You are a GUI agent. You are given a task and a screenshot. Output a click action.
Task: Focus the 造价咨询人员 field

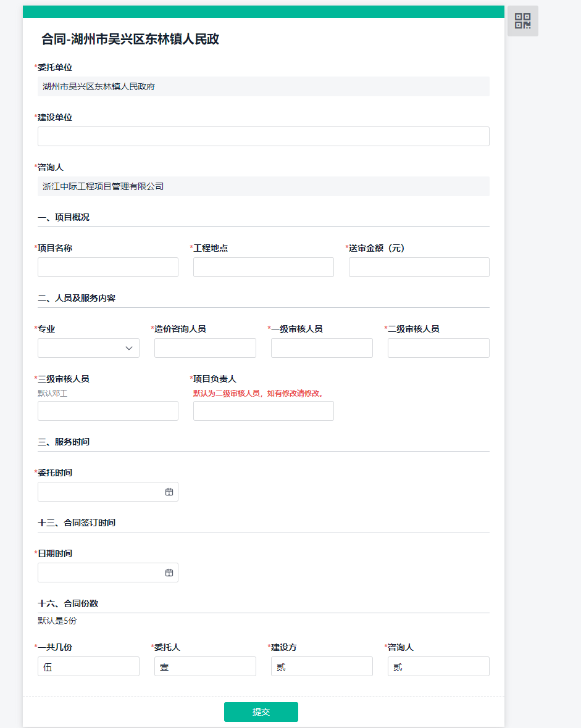coord(205,348)
